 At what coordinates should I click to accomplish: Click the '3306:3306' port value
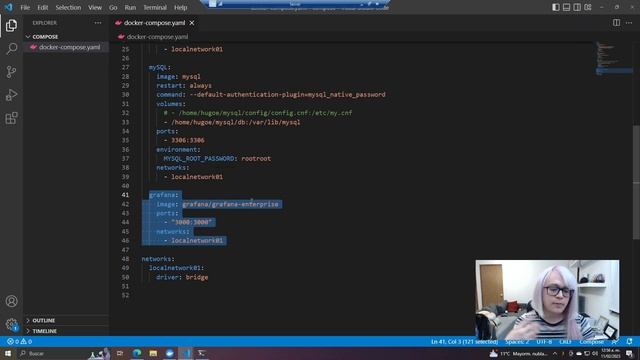(188, 140)
